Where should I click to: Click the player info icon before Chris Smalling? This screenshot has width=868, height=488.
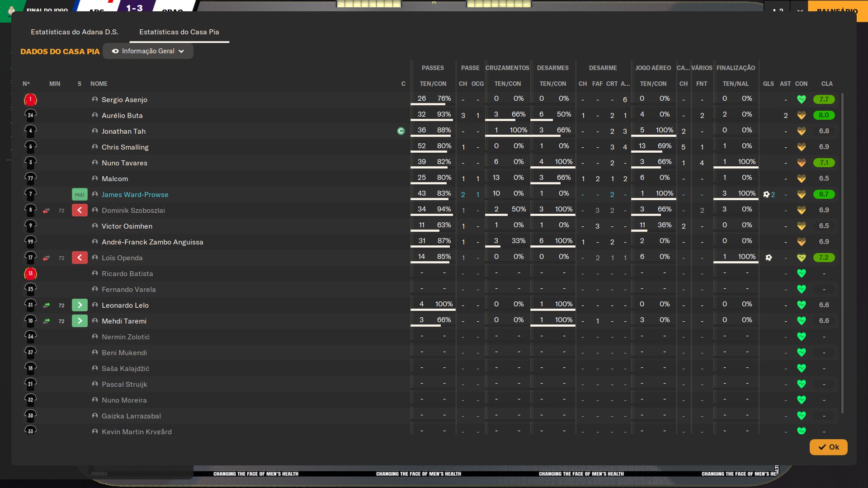[94, 147]
